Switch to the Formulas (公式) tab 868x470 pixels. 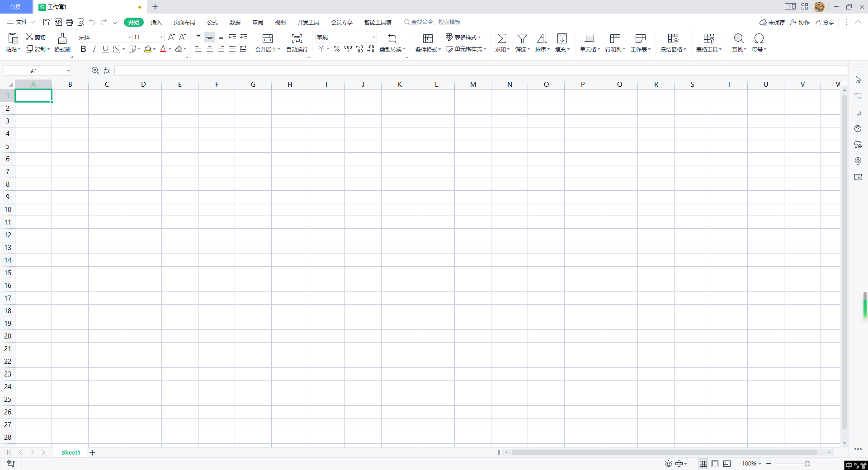pyautogui.click(x=212, y=22)
